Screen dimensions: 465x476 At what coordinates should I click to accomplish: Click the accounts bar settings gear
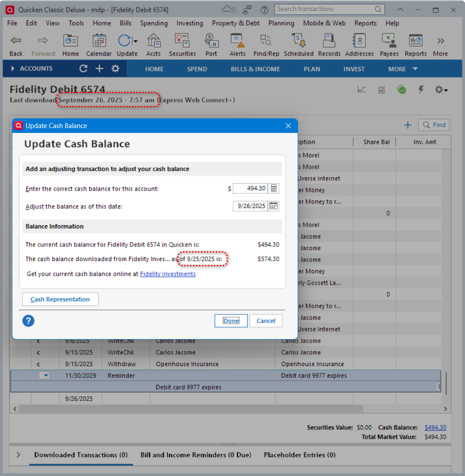pyautogui.click(x=115, y=68)
